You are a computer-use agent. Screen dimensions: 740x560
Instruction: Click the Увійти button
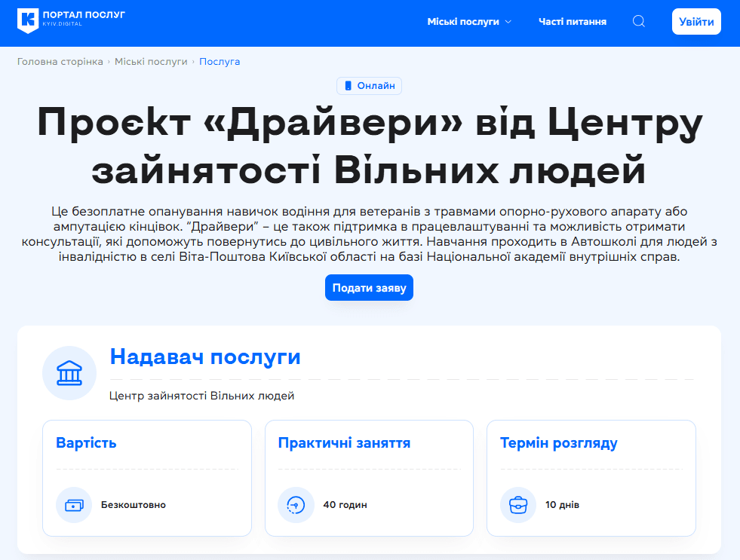[x=695, y=21]
